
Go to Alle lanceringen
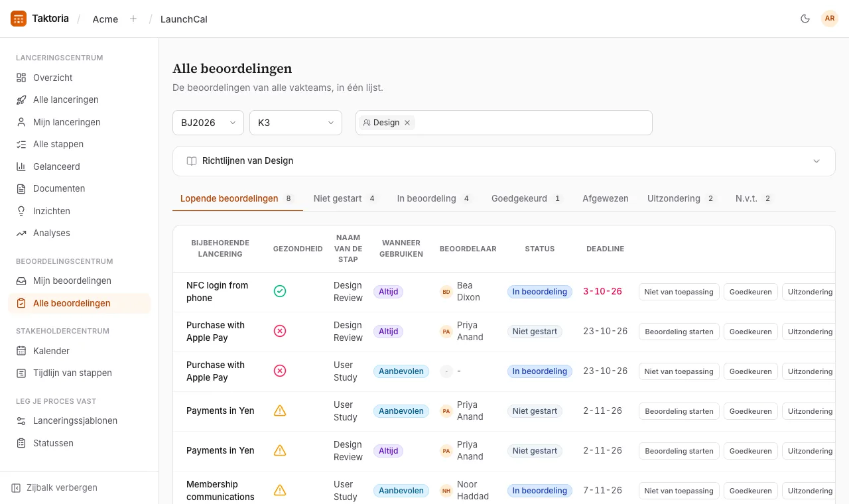coord(80,99)
